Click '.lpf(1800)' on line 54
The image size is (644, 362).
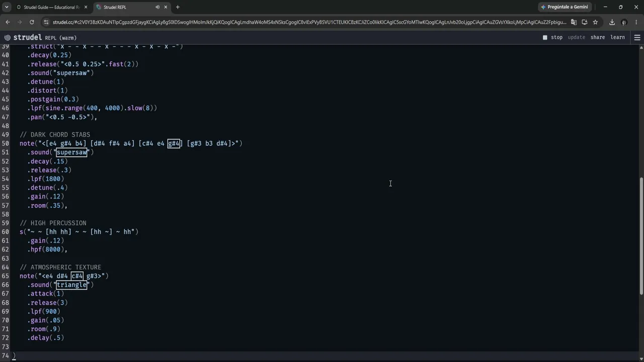[46, 179]
